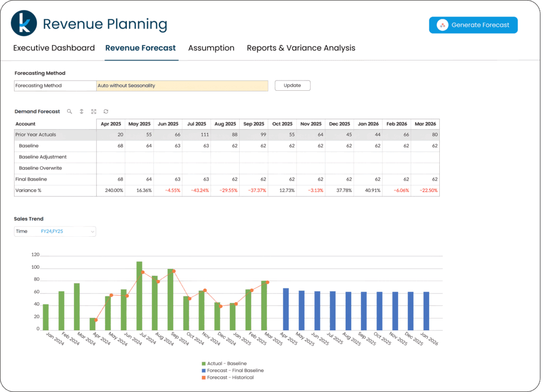Switch to the Executive Dashboard tab
The height and width of the screenshot is (392, 554).
pyautogui.click(x=54, y=48)
